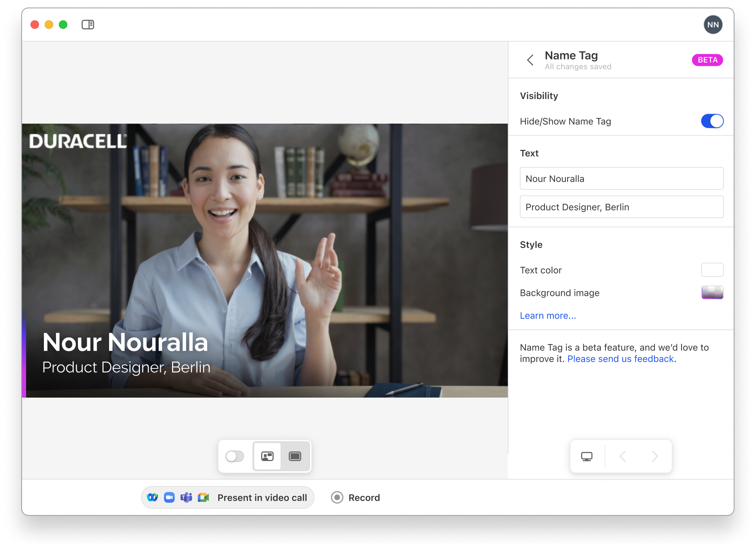Click Present in video call button
Image resolution: width=756 pixels, height=544 pixels.
tap(262, 498)
